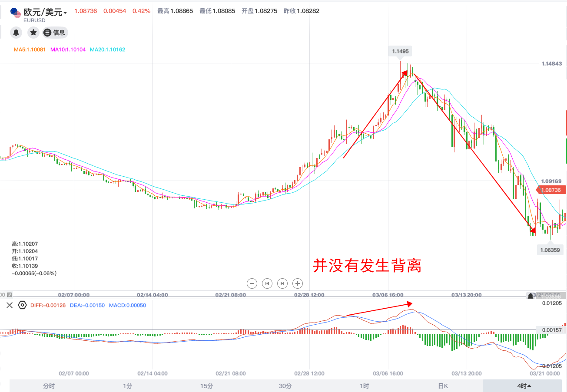Open MACD indicator settings hexagon icon

tap(22, 305)
